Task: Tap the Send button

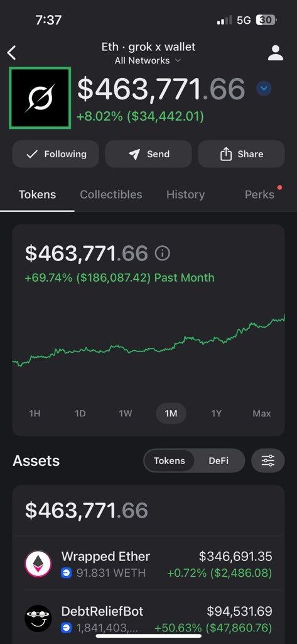Action: [148, 154]
